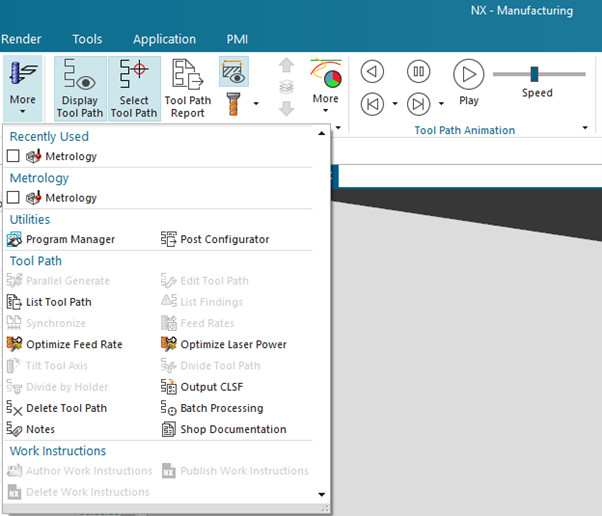Viewport: 602px width, 516px height.
Task: Open the Application tab
Action: [164, 39]
